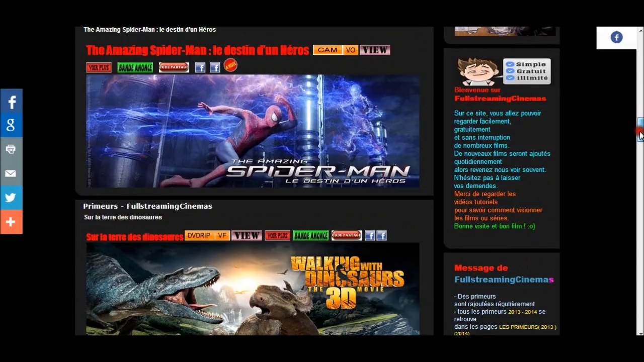Click the scrollbar down arrow at bottom right
This screenshot has width=644, height=362.
pyautogui.click(x=640, y=333)
